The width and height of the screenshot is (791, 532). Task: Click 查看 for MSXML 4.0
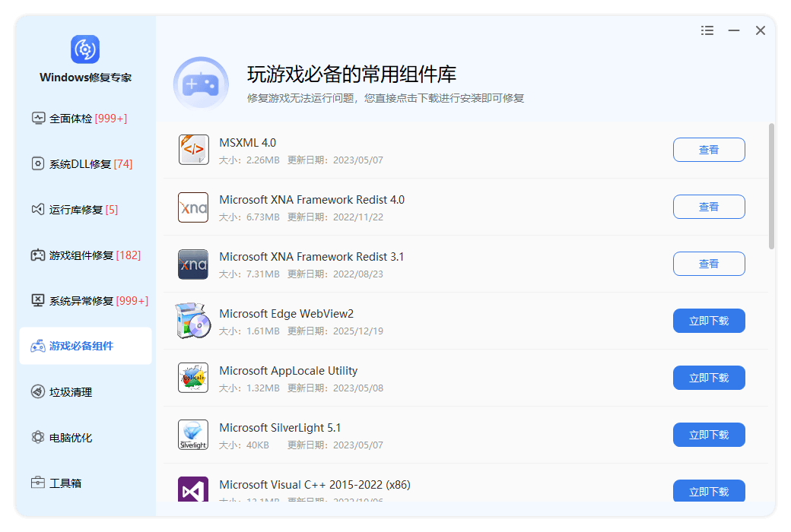point(709,150)
